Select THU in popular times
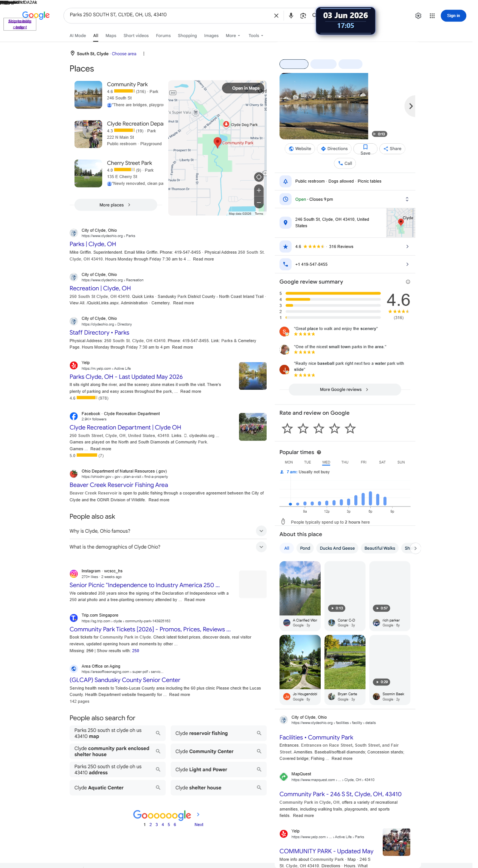The height and width of the screenshot is (868, 478). pyautogui.click(x=345, y=462)
